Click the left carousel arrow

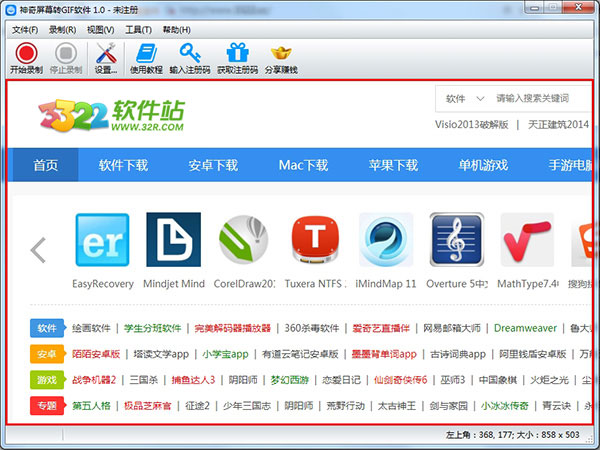[x=38, y=250]
